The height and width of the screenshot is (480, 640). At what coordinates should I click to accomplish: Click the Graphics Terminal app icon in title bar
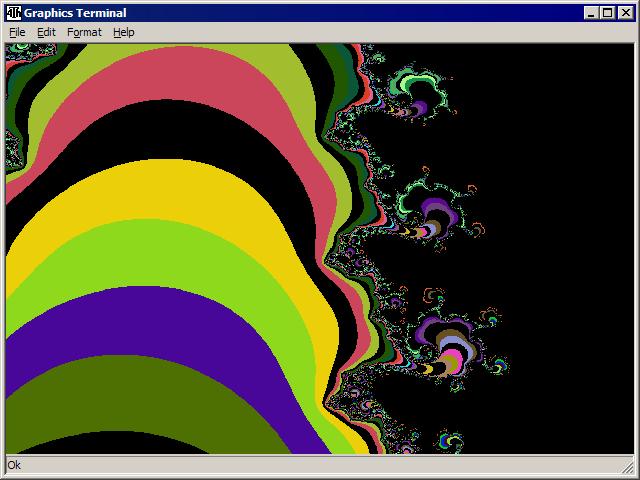click(x=13, y=12)
